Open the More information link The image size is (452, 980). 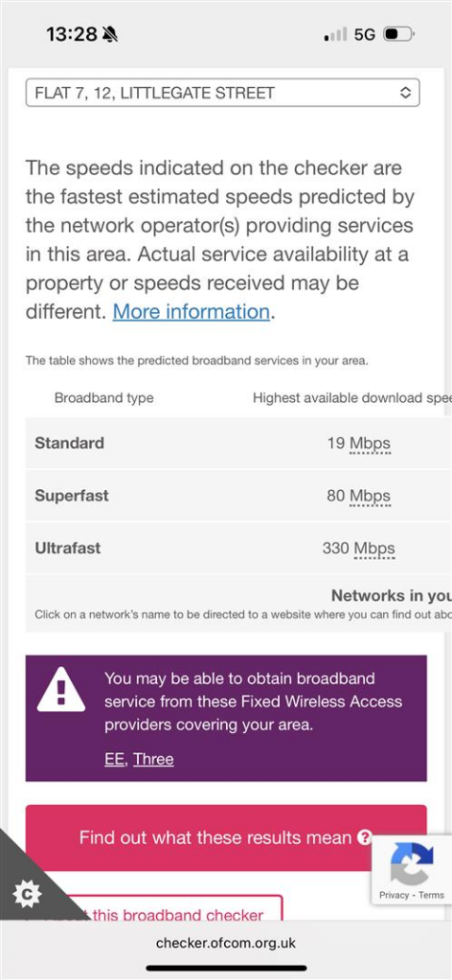192,311
